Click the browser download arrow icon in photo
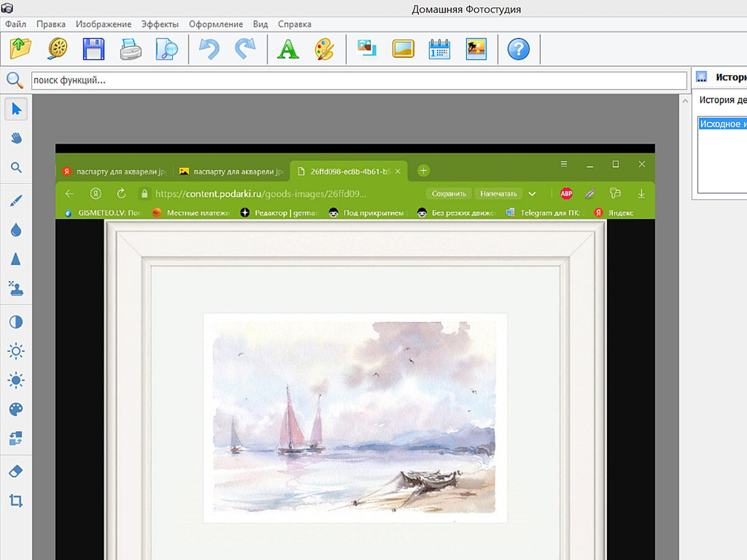 pyautogui.click(x=641, y=194)
